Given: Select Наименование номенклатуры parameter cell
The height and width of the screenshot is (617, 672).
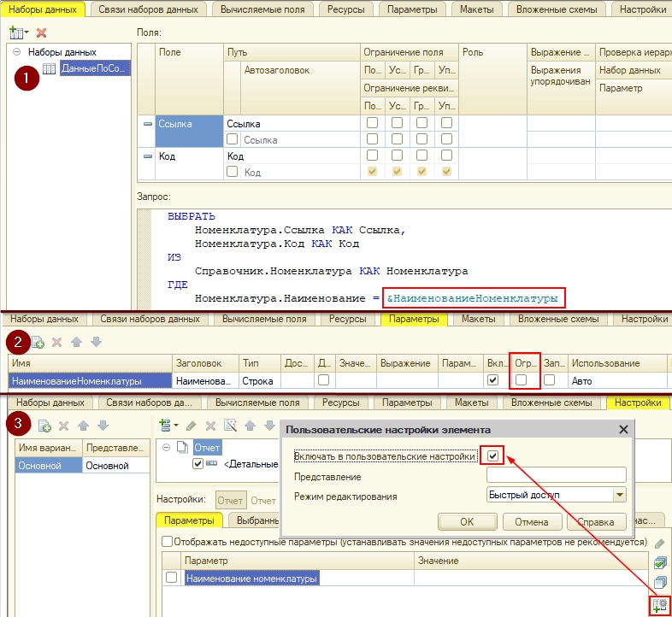Looking at the screenshot, I should click(252, 578).
